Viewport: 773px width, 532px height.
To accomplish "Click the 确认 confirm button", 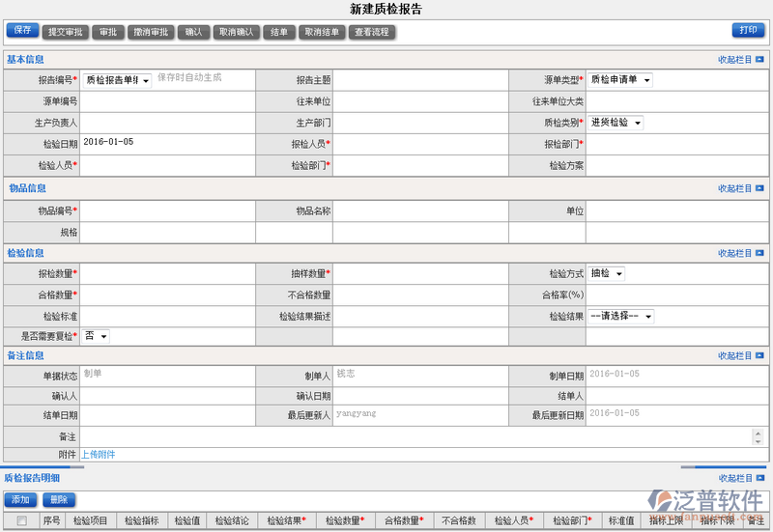I will (194, 33).
